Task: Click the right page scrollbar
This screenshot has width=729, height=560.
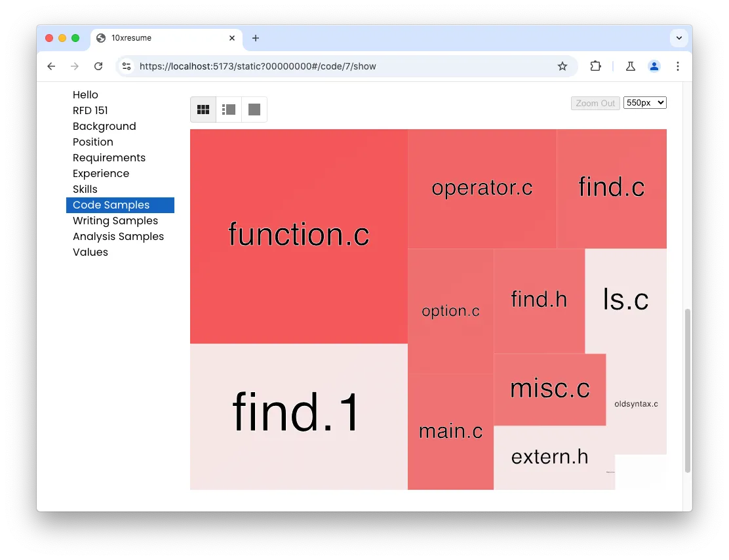Action: (x=688, y=393)
